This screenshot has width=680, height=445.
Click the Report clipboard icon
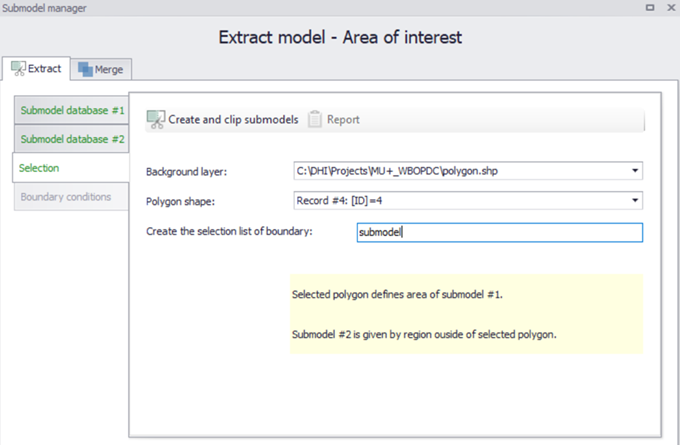point(315,119)
